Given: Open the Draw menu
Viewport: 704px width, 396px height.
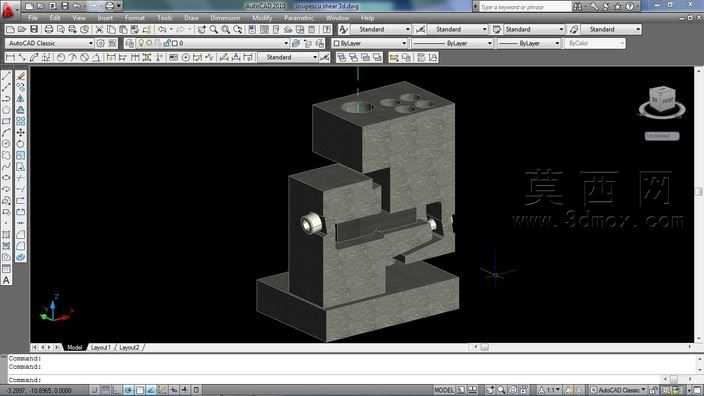Looking at the screenshot, I should [x=191, y=18].
